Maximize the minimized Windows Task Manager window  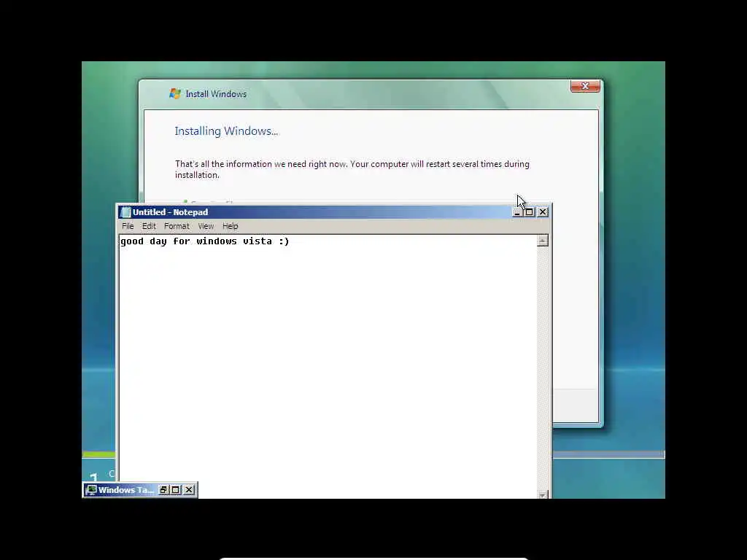point(176,490)
